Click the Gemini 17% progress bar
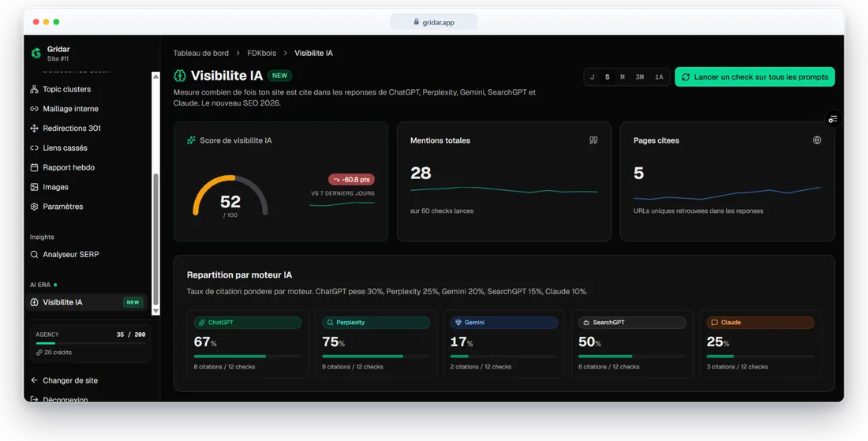 503,357
